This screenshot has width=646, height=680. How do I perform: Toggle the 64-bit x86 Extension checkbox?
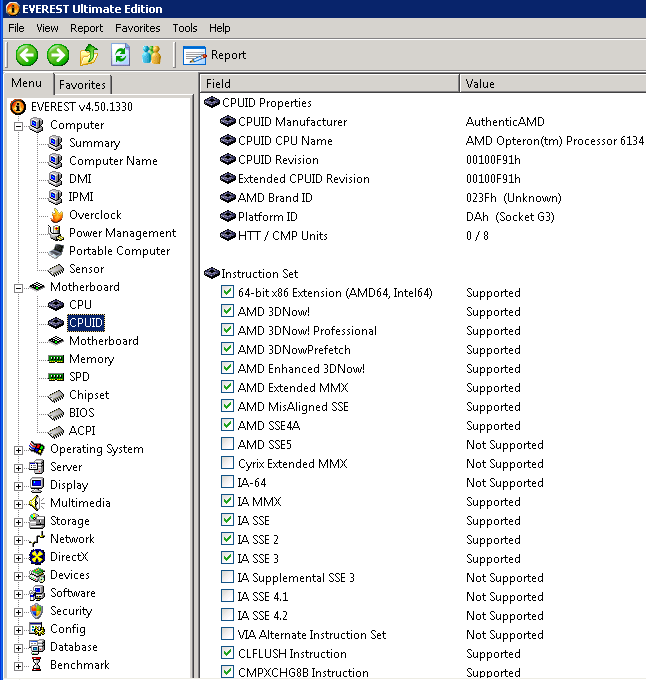(x=227, y=292)
